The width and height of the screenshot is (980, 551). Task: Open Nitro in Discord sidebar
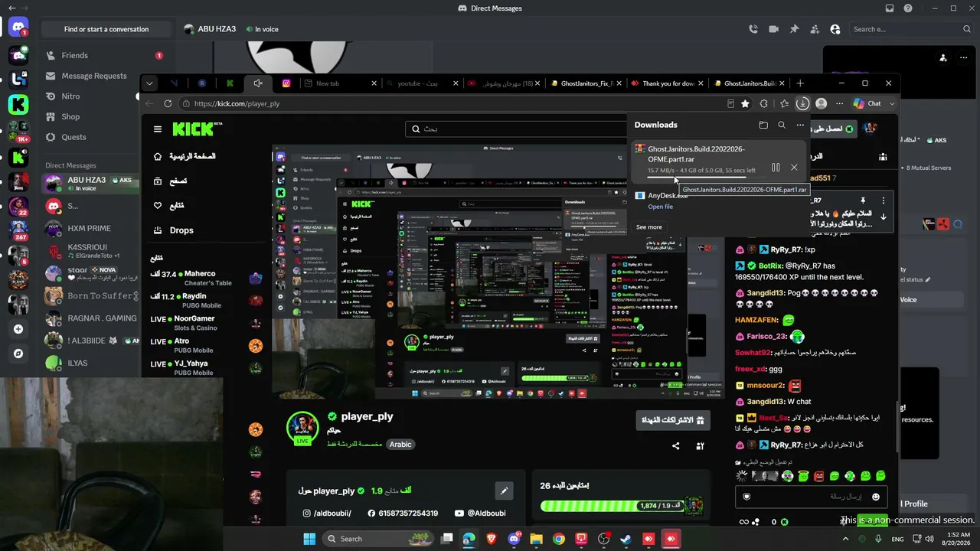(92, 96)
